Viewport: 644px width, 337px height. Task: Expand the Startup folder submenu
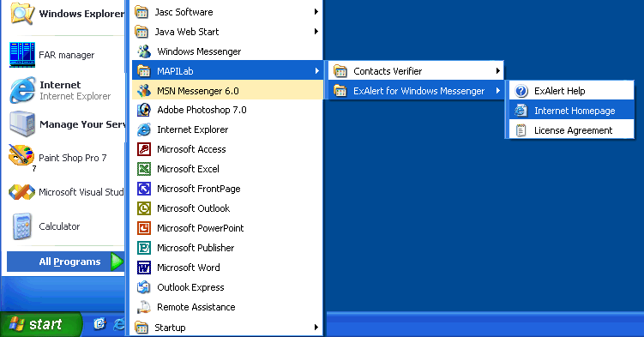(x=227, y=328)
